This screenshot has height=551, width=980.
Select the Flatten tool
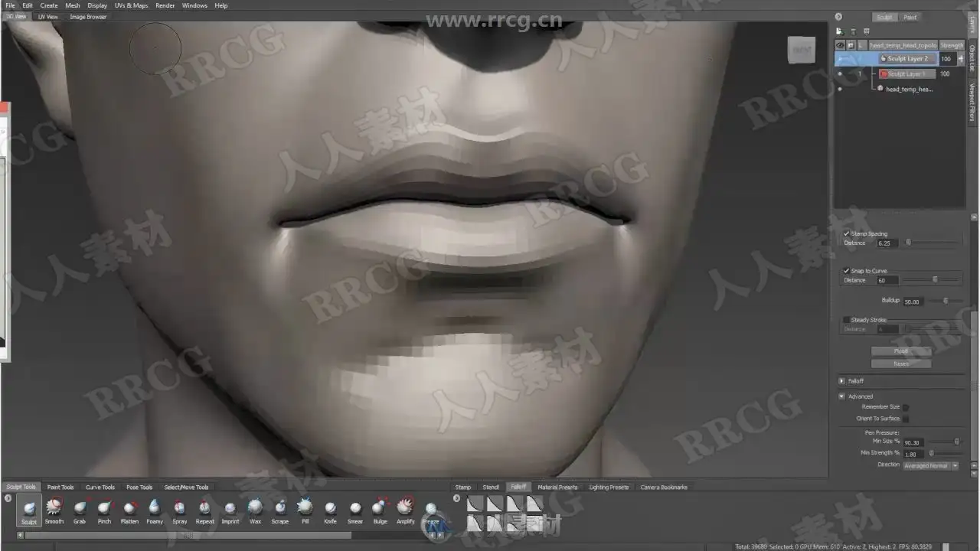(x=129, y=510)
